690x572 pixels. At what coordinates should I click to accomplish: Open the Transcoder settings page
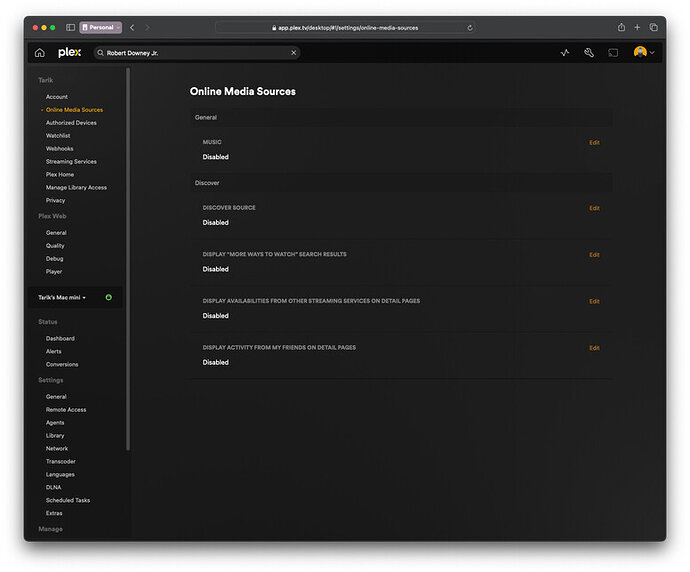(x=60, y=461)
